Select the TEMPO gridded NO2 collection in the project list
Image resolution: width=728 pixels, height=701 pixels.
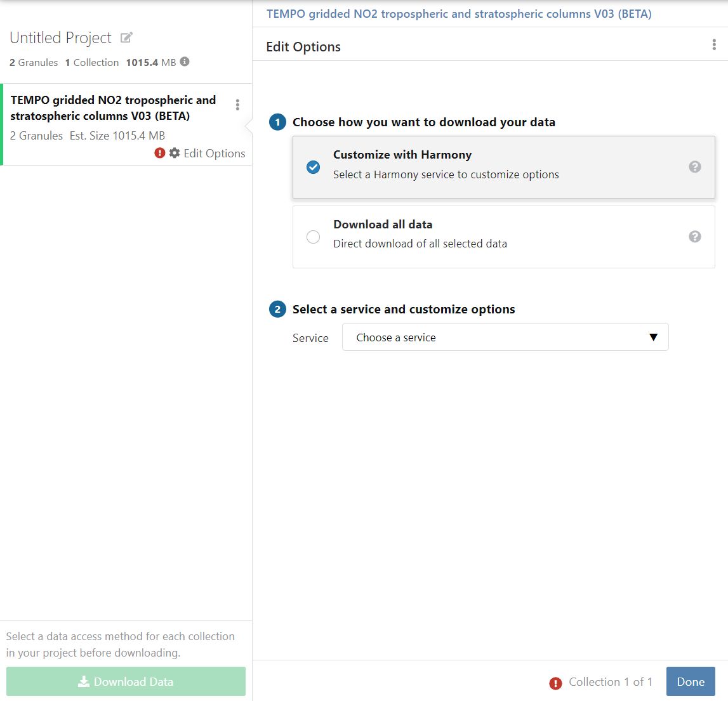click(113, 108)
